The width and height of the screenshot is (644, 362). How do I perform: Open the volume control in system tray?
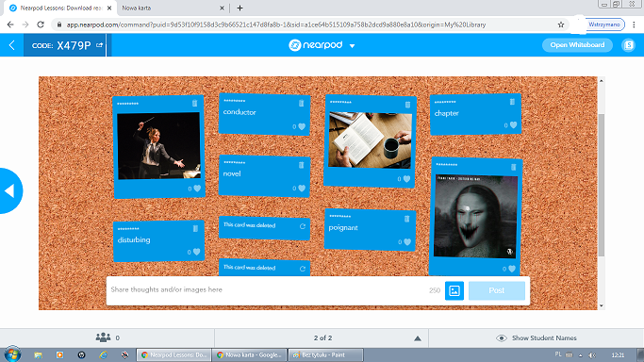(x=592, y=355)
